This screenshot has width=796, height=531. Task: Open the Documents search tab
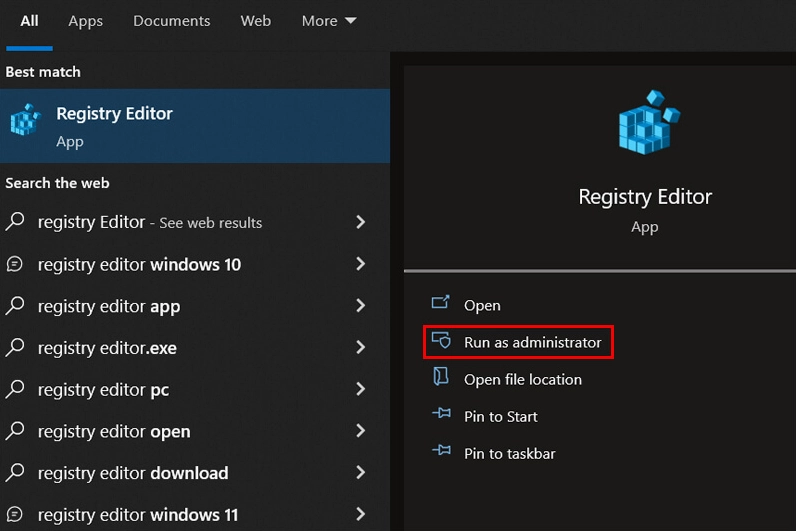click(172, 21)
